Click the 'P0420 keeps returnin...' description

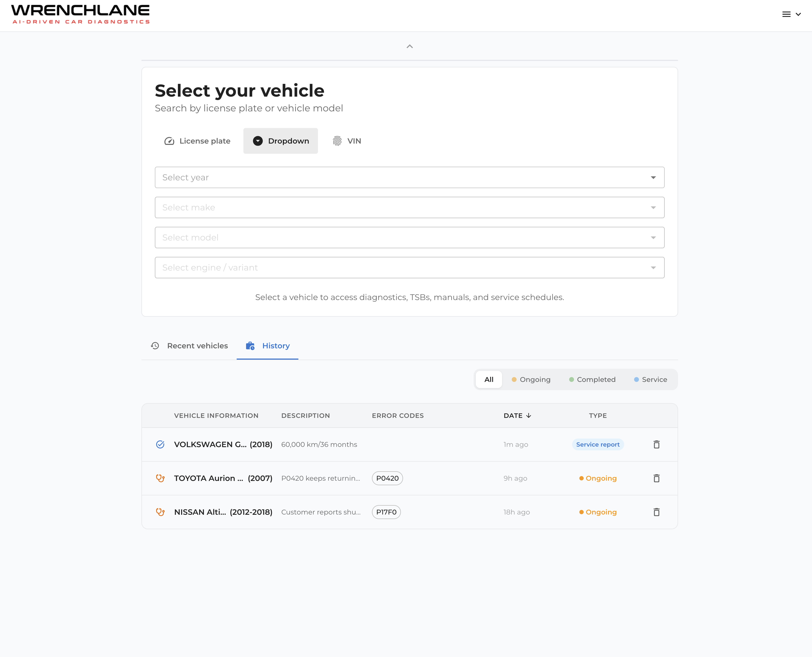[320, 478]
